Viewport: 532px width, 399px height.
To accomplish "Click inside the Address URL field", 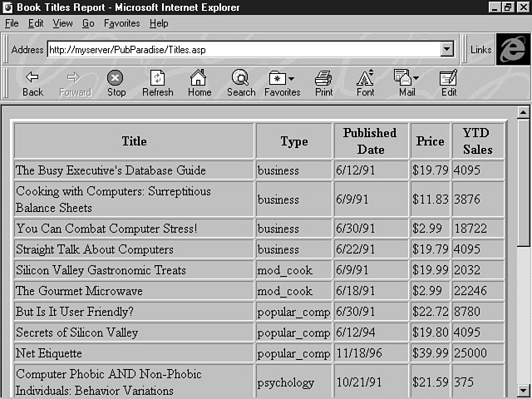I will pyautogui.click(x=241, y=50).
